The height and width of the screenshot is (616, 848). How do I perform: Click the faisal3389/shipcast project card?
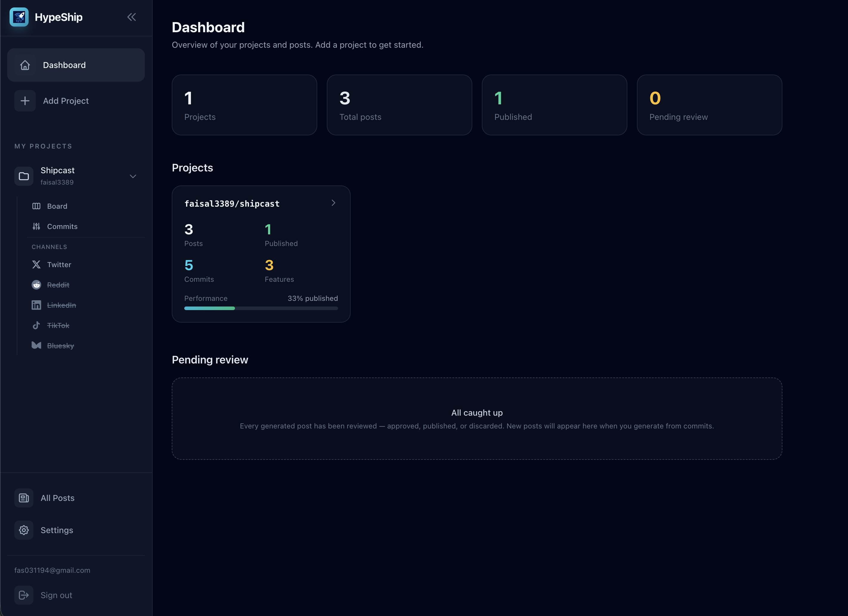261,253
